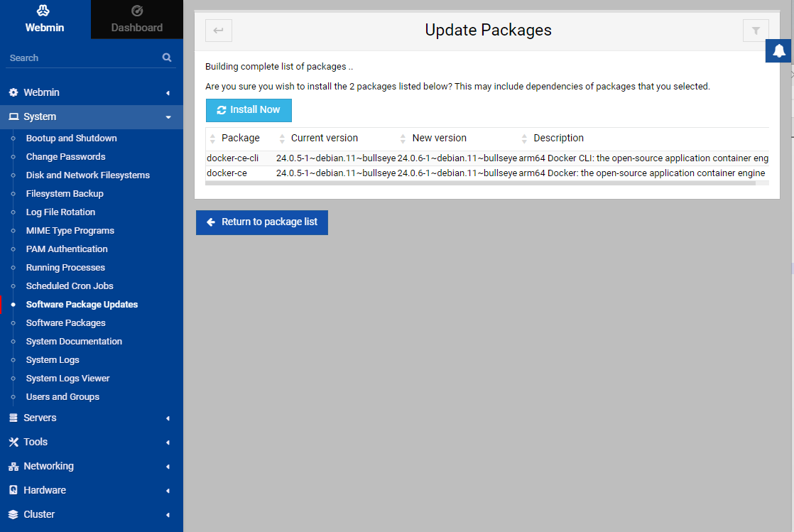Open Users and Groups
This screenshot has height=532, width=794.
coord(62,397)
